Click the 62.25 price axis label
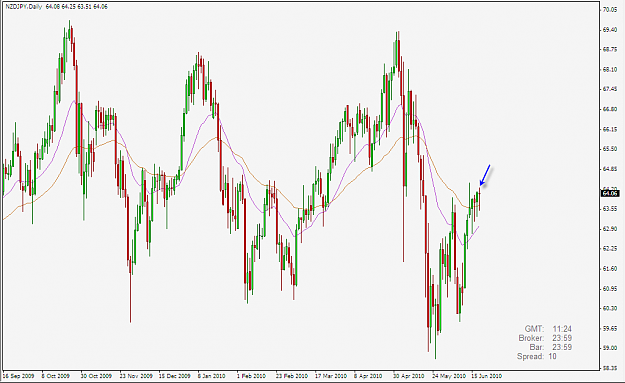625x383 pixels. pyautogui.click(x=610, y=249)
